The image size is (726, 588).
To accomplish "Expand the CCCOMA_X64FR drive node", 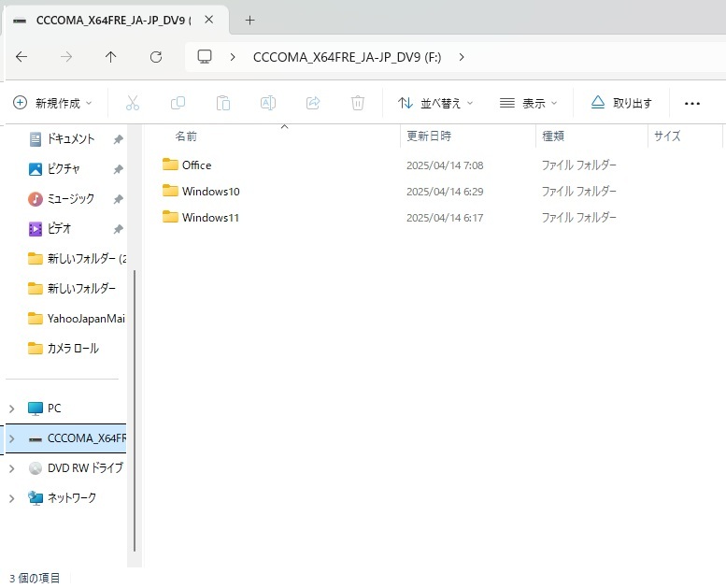I will (11, 438).
